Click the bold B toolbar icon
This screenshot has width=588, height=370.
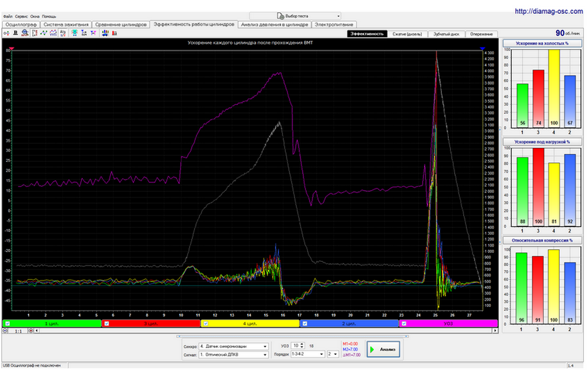click(16, 34)
